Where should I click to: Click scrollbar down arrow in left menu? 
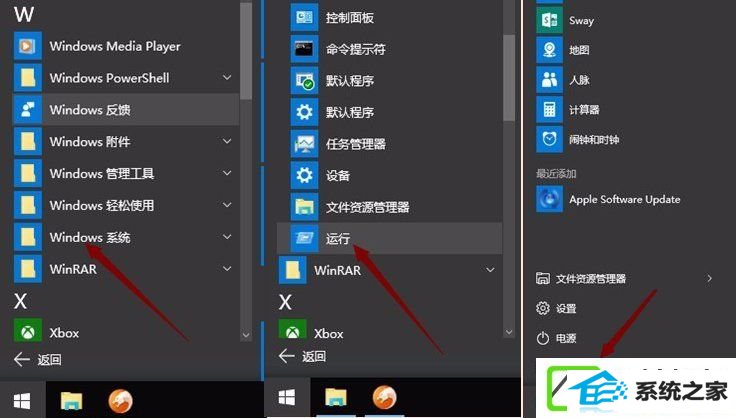pos(246,335)
